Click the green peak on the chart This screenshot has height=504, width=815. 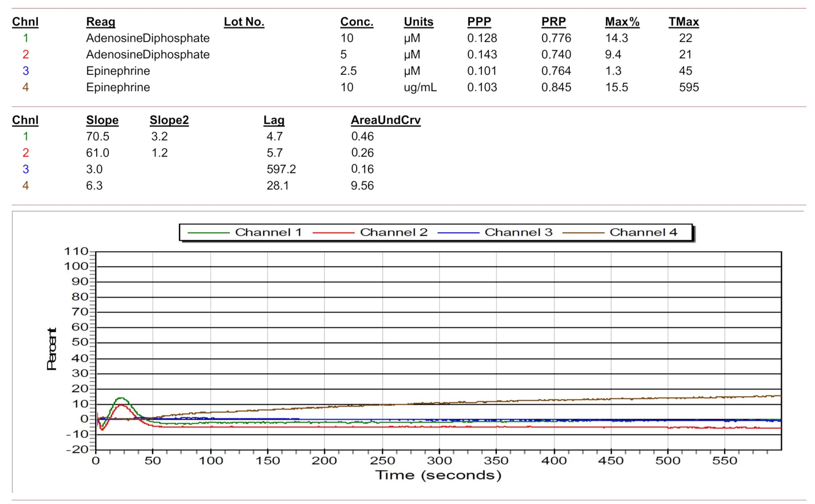pyautogui.click(x=121, y=398)
